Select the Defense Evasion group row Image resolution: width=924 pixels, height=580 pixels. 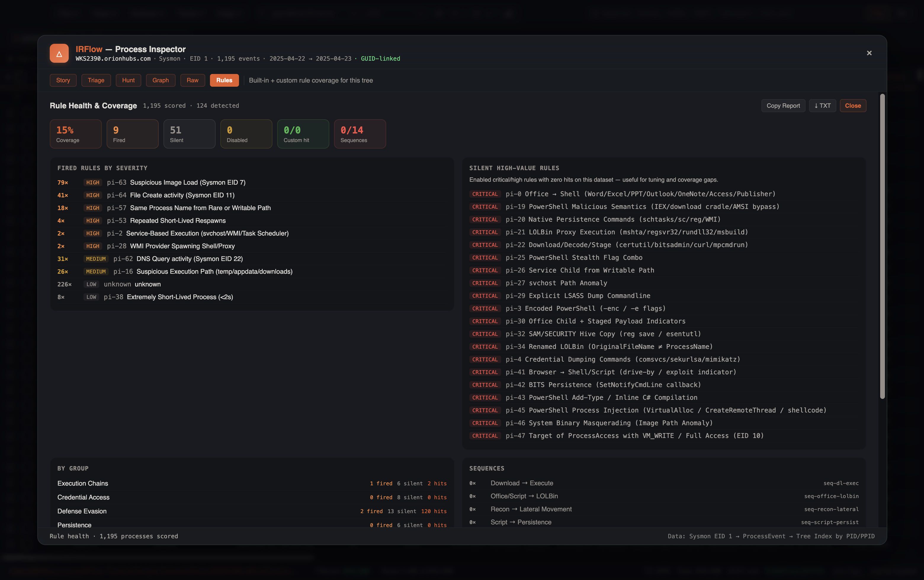click(252, 511)
